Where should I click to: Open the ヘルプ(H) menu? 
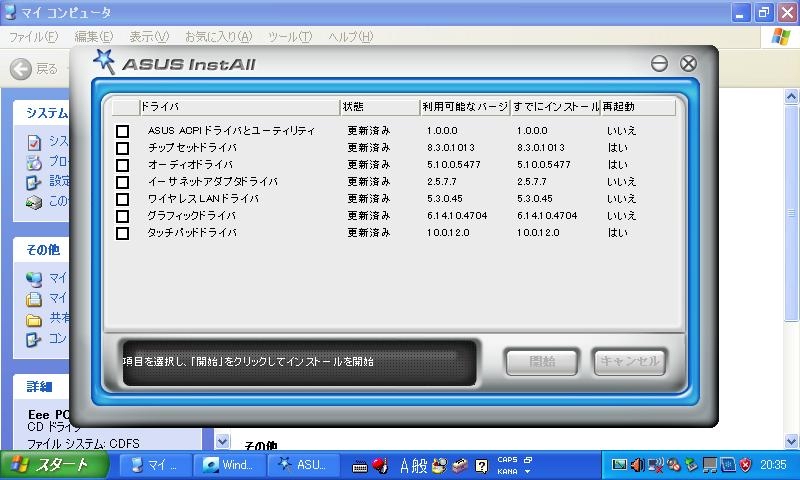tap(351, 37)
